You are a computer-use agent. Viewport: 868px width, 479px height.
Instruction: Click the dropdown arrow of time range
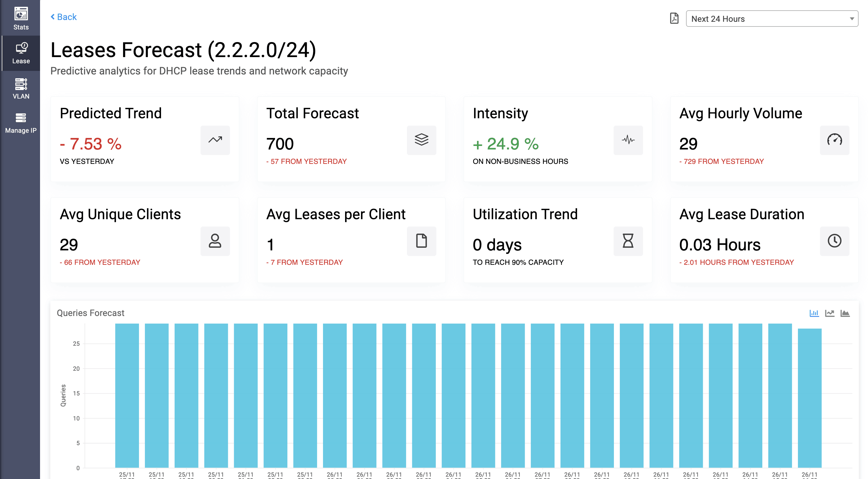pyautogui.click(x=852, y=19)
